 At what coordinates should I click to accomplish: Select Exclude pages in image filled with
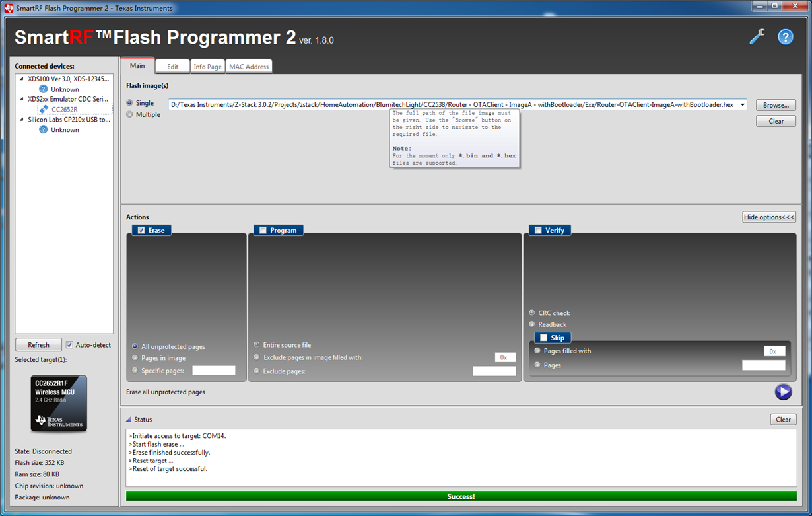(x=257, y=357)
